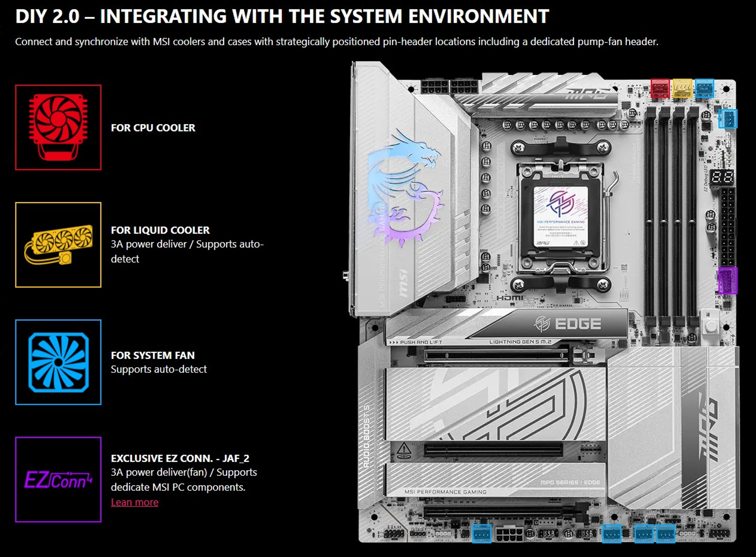Click the red CPU cooler icon
The image size is (756, 557).
coord(58,128)
